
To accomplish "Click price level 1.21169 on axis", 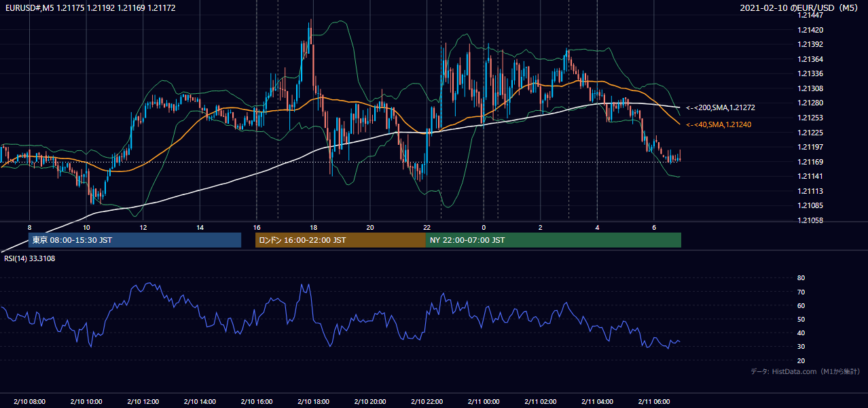I will coord(811,162).
